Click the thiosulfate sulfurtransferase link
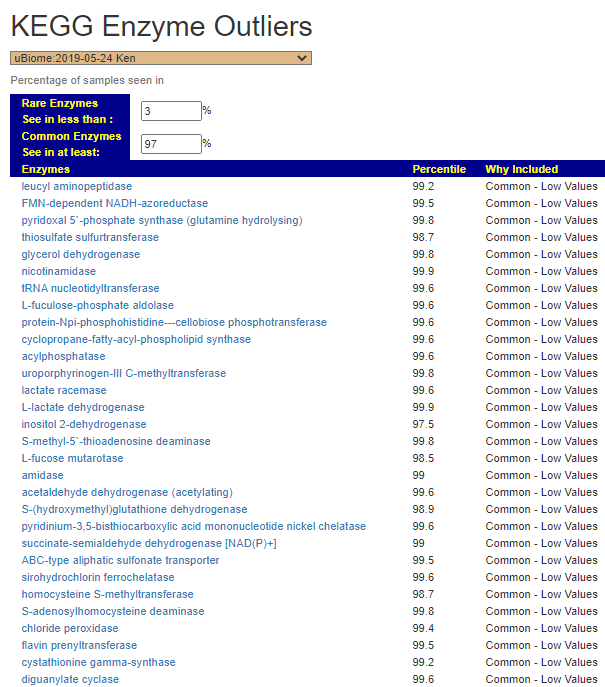This screenshot has width=605, height=687. coord(90,237)
